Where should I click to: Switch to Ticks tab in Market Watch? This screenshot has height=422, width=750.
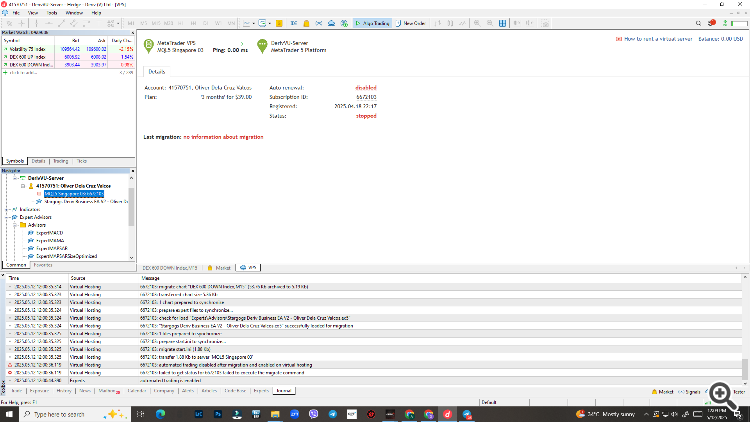coord(81,161)
